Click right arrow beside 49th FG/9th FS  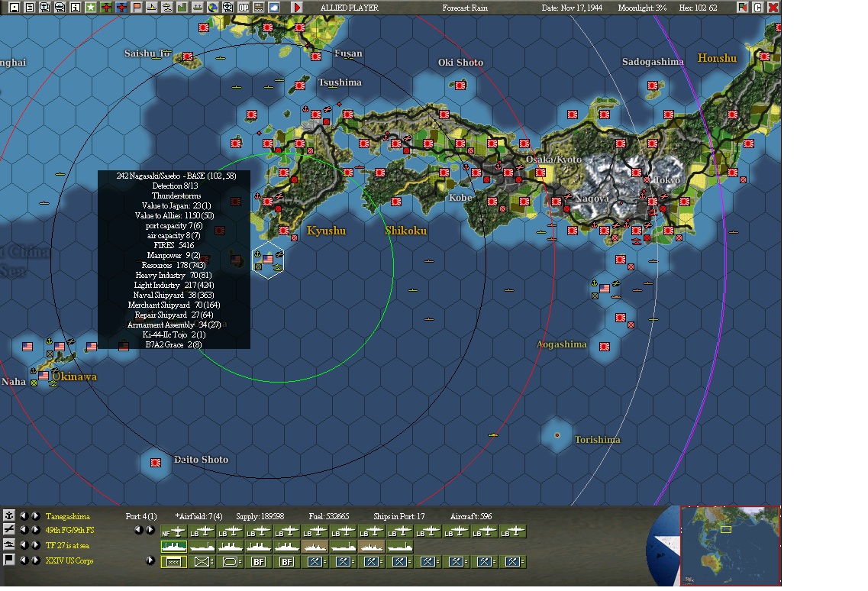pos(35,530)
